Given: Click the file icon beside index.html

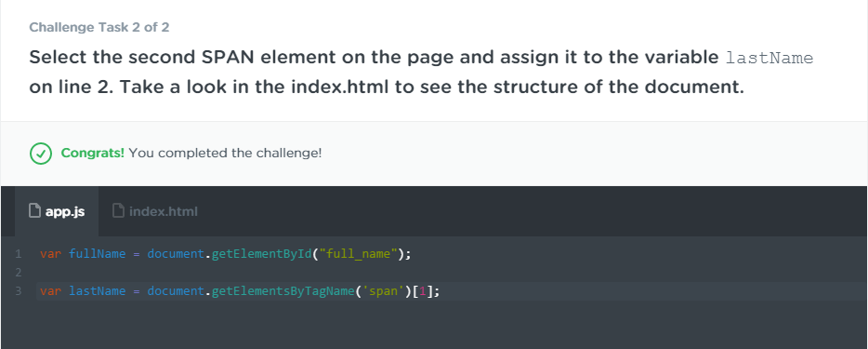Looking at the screenshot, I should coord(118,211).
